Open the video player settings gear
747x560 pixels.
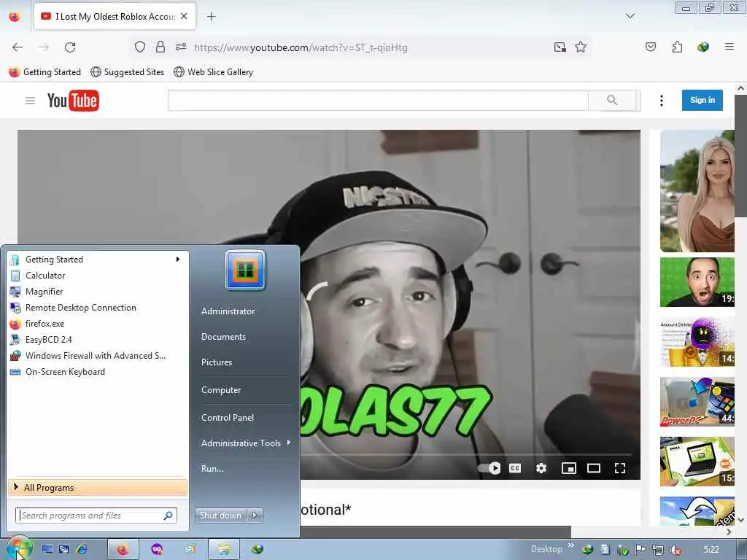coord(541,468)
